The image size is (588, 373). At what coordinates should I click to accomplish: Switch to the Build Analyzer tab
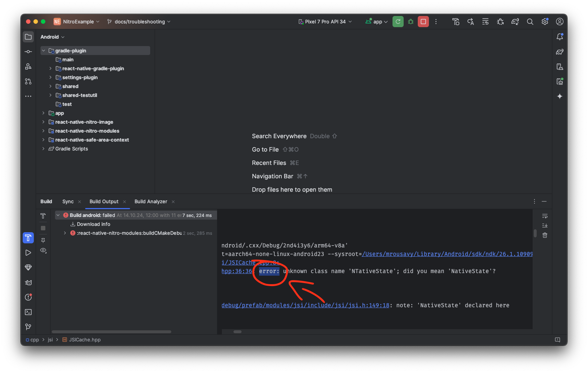point(151,201)
